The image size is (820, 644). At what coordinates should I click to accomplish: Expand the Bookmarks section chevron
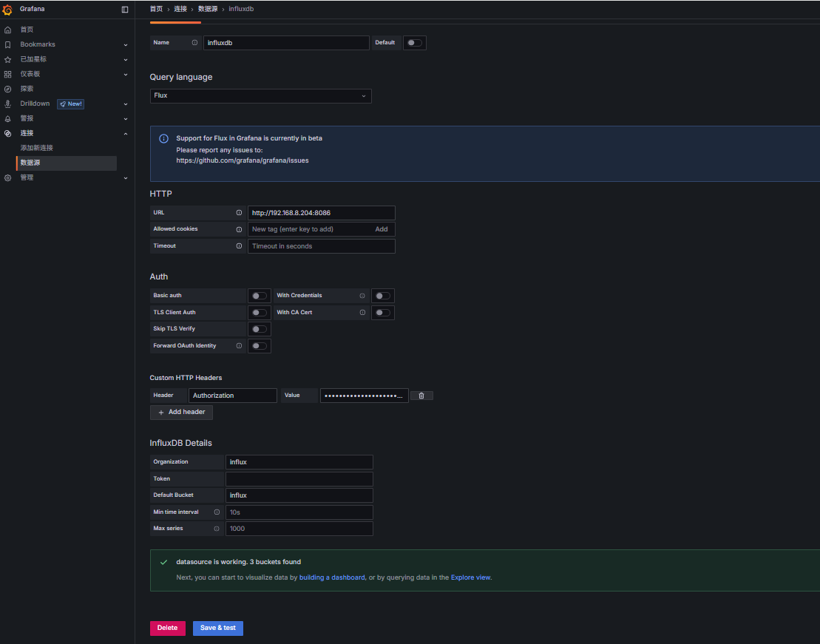126,44
